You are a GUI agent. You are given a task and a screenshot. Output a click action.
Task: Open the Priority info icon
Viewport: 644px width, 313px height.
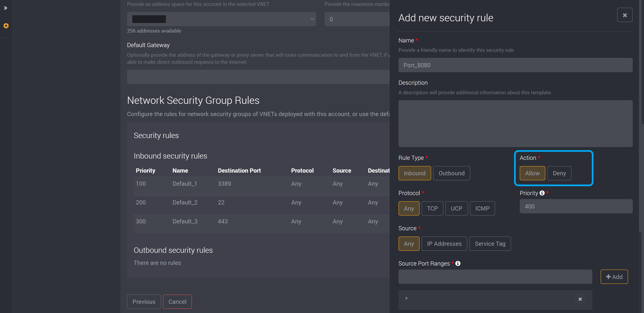pyautogui.click(x=542, y=193)
